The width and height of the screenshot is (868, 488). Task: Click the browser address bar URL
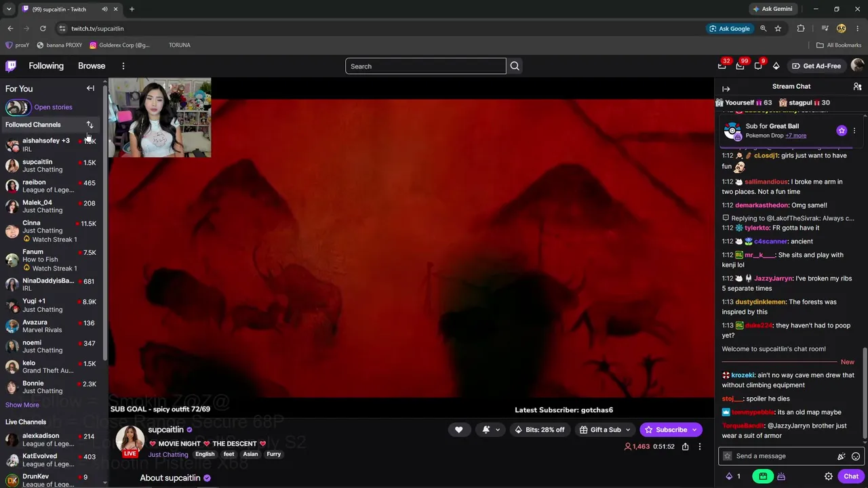point(98,28)
